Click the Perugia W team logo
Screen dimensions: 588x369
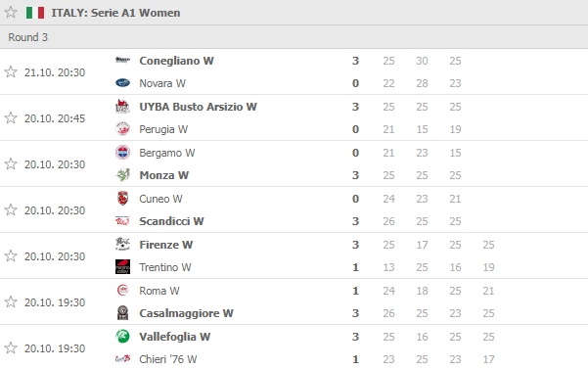[x=122, y=129]
